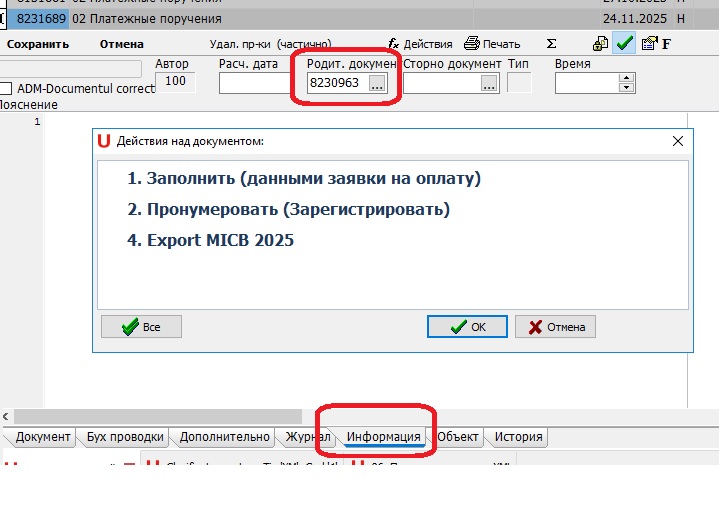
Task: Select action 4. Export MICB 2025
Action: pos(210,240)
